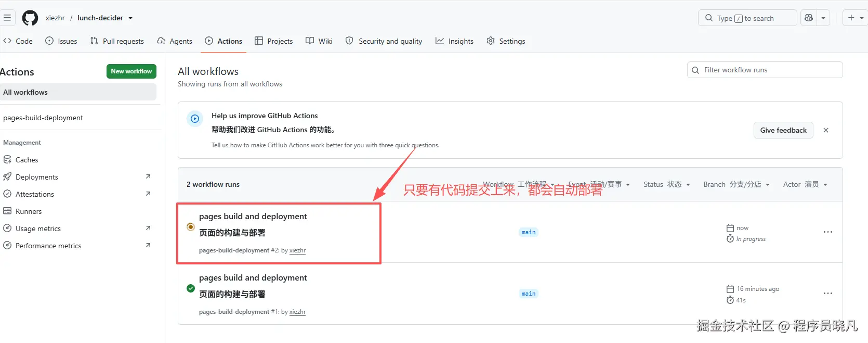Click the GitHub logo home icon
The height and width of the screenshot is (343, 868).
[30, 18]
